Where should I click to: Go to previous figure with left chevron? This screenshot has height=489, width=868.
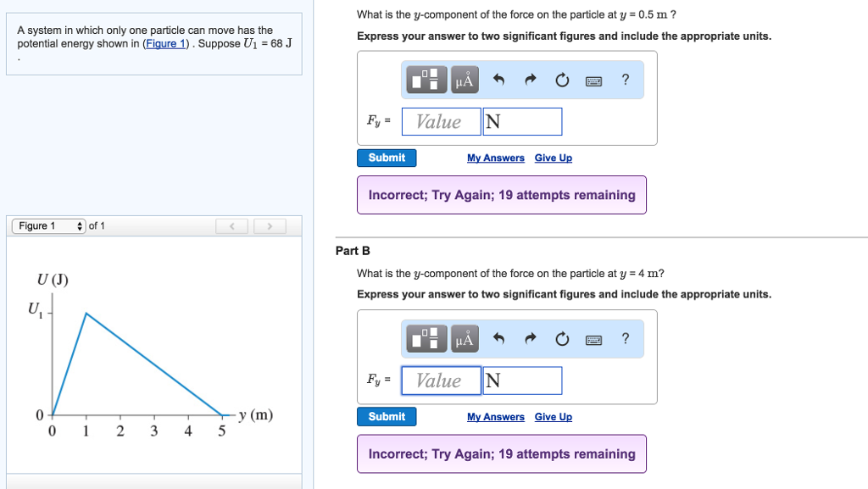231,226
